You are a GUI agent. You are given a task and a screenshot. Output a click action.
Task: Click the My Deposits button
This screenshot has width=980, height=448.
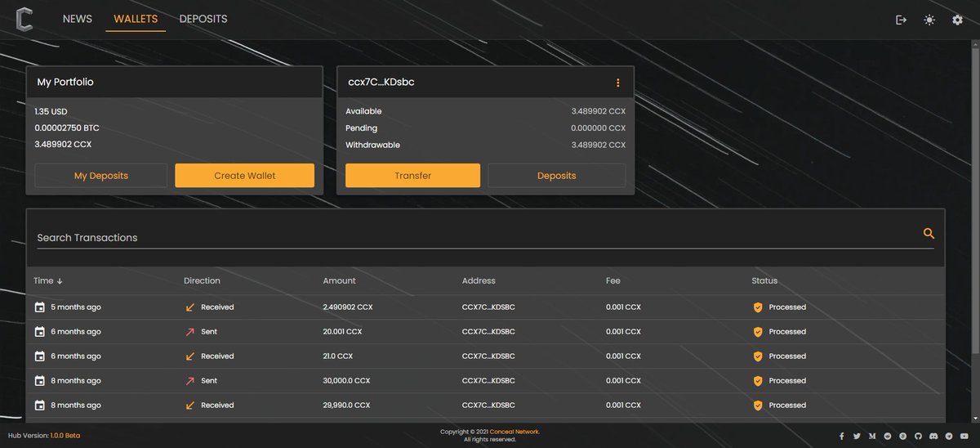coord(101,176)
